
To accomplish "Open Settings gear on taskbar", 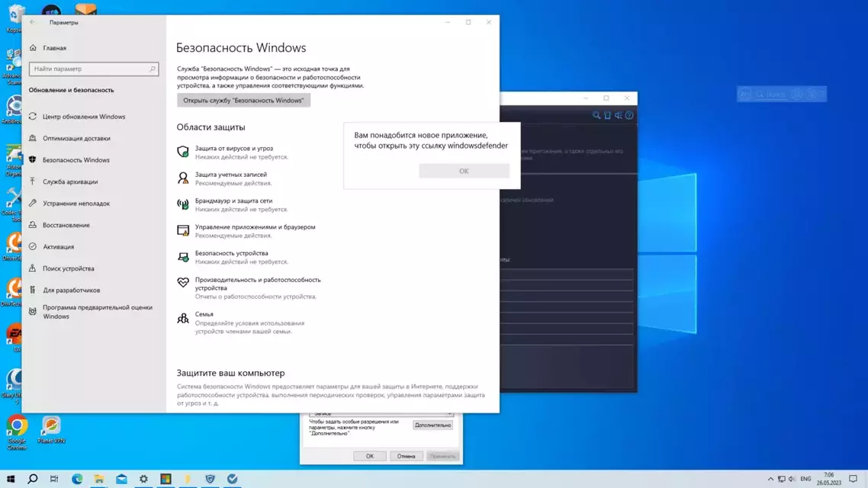I will pyautogui.click(x=143, y=479).
